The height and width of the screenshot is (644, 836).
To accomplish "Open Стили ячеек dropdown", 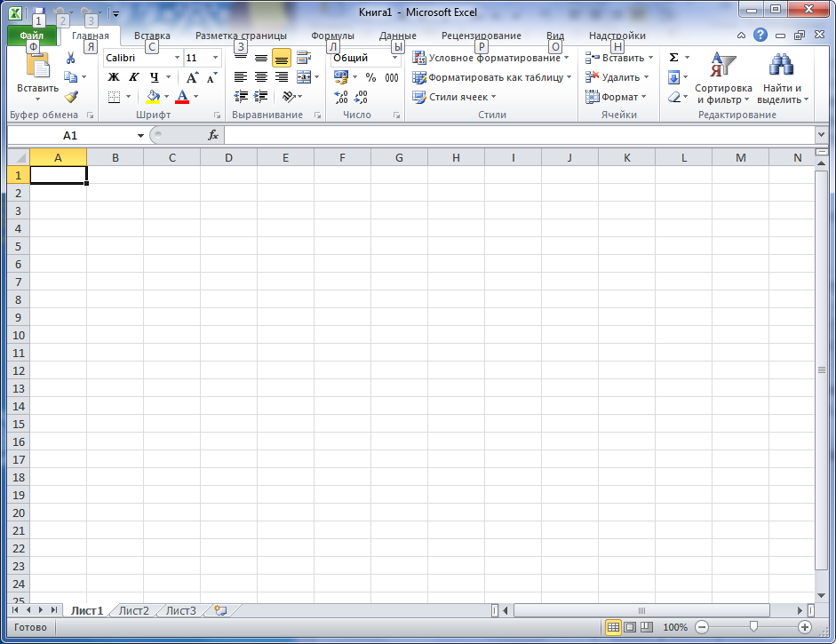I will point(454,97).
